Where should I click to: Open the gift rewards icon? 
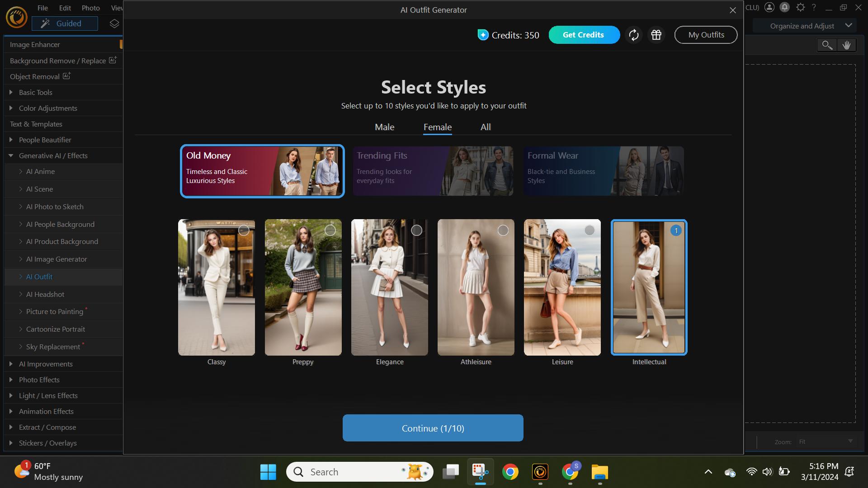point(656,35)
